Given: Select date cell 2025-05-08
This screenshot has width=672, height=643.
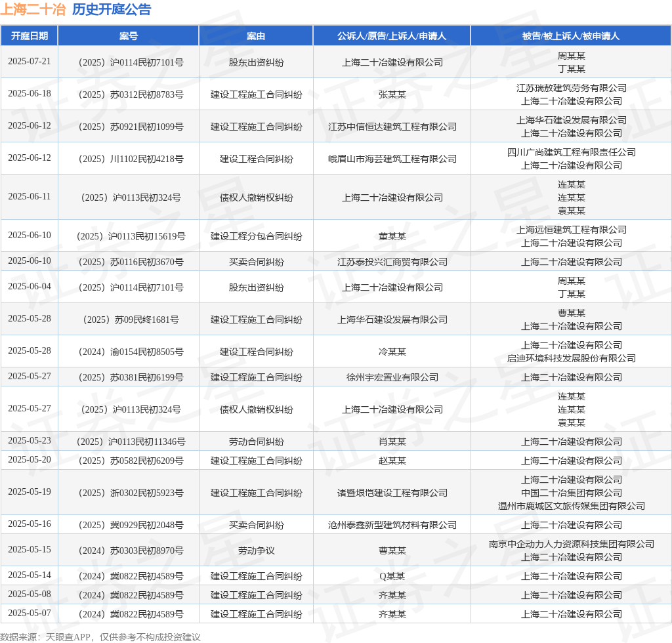Looking at the screenshot, I should pyautogui.click(x=29, y=594).
